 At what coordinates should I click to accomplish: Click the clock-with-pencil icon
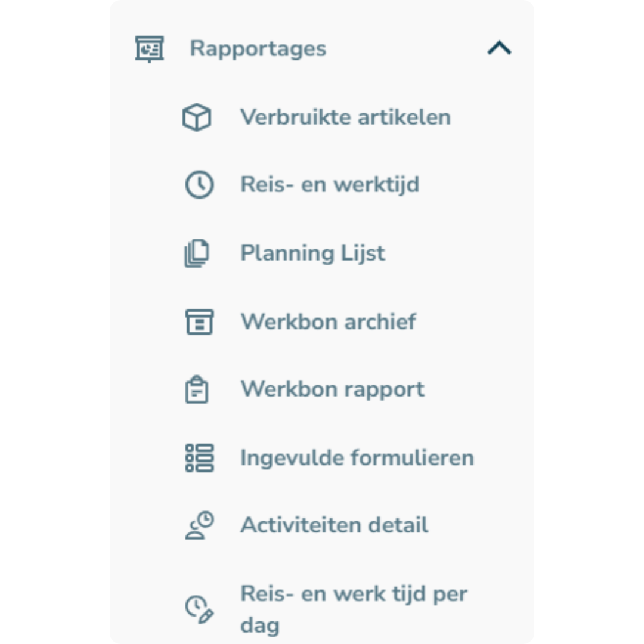(x=199, y=609)
